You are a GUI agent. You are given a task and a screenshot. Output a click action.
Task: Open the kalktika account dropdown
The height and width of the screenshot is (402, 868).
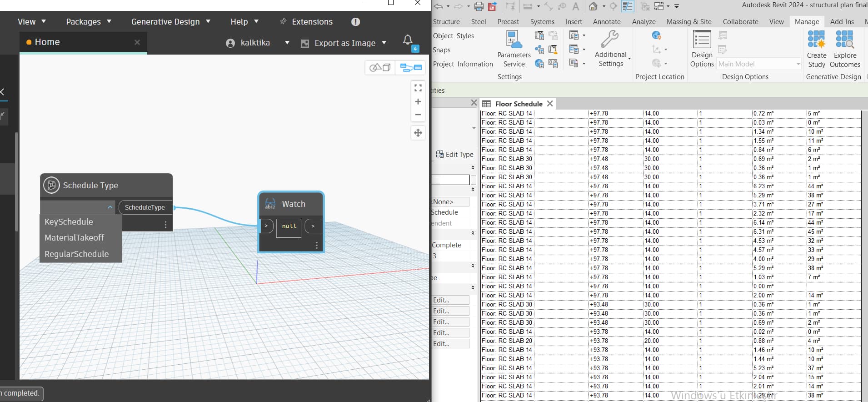click(287, 43)
